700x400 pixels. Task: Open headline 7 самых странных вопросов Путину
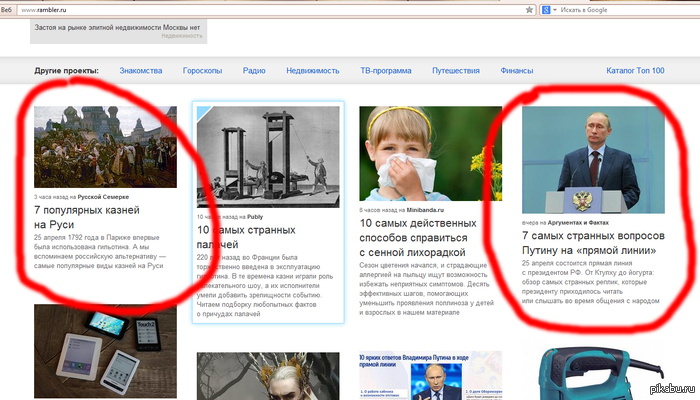pos(593,243)
